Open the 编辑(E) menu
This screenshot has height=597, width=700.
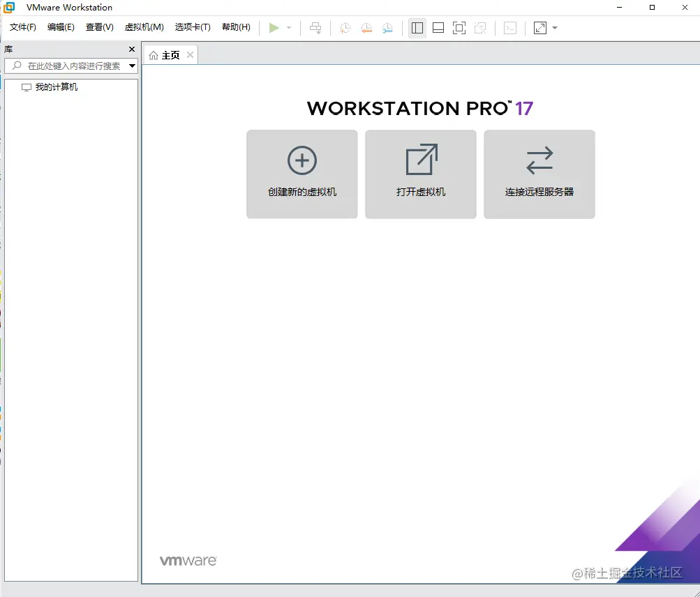tap(61, 27)
